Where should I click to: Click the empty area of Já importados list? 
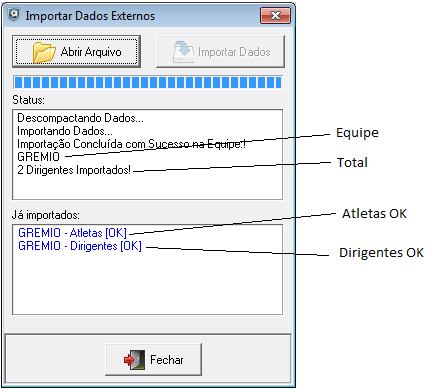tap(147, 283)
